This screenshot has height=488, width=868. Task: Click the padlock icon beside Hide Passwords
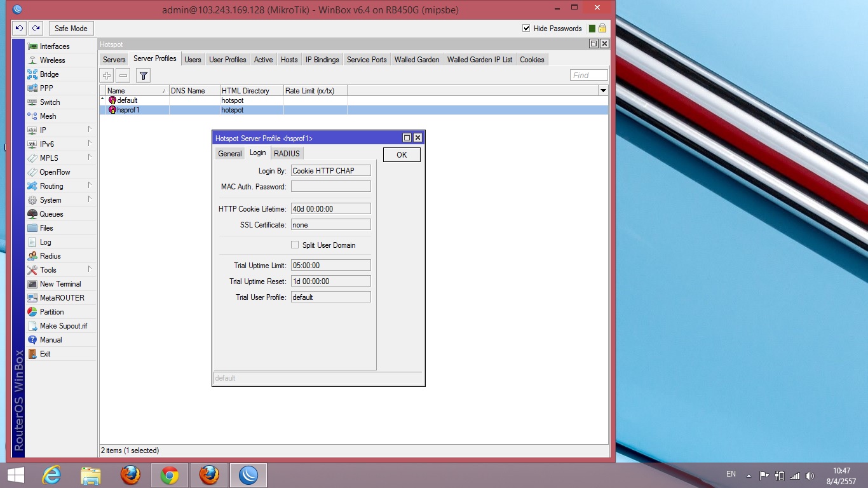click(x=602, y=28)
